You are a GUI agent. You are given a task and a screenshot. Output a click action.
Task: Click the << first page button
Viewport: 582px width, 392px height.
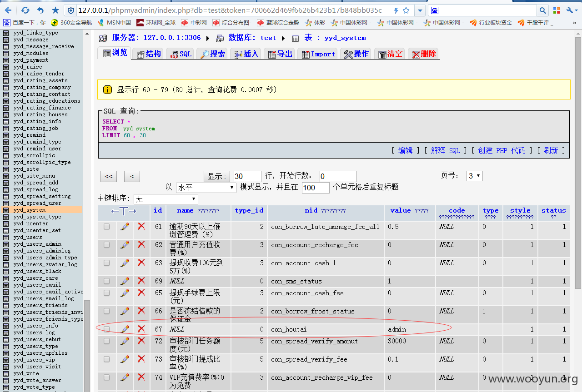109,176
